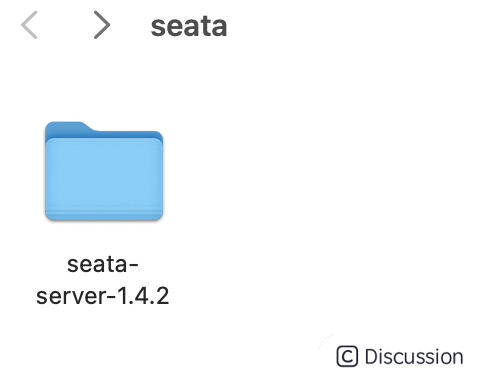The width and height of the screenshot is (480, 376).
Task: Click the seata-server-1.4.2 folder name label
Action: pyautogui.click(x=103, y=280)
